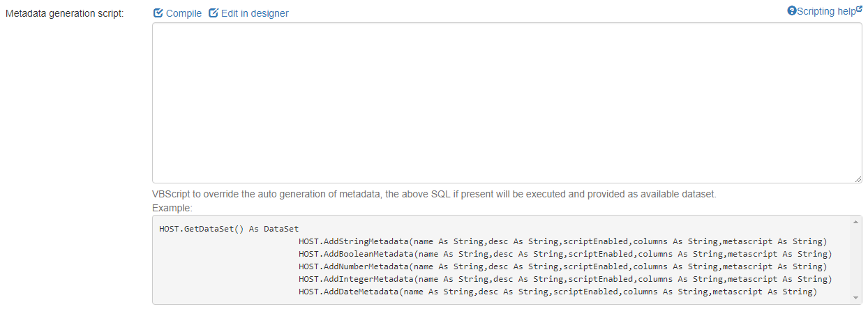Click the Scripting help question mark icon

coord(791,11)
